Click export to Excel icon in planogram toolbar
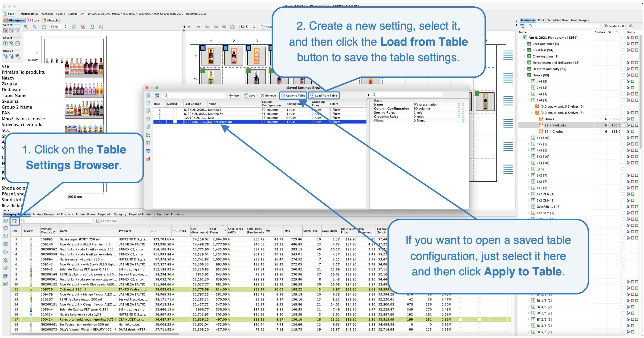 tap(92, 27)
